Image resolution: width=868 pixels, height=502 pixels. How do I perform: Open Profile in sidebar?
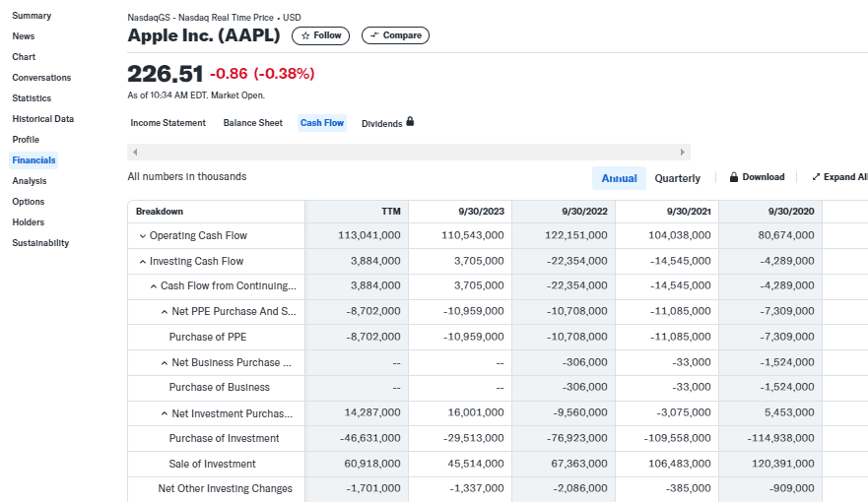pos(26,140)
